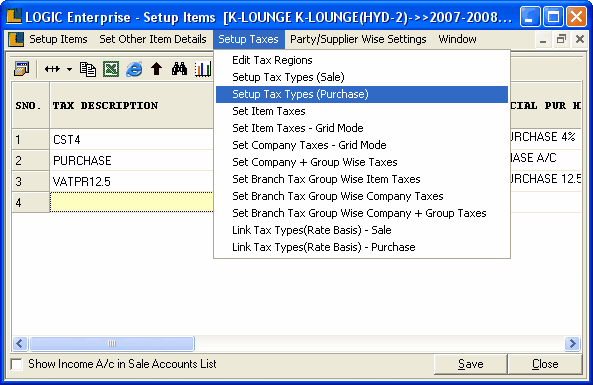Choose Edit Tax Regions

[x=362, y=60]
